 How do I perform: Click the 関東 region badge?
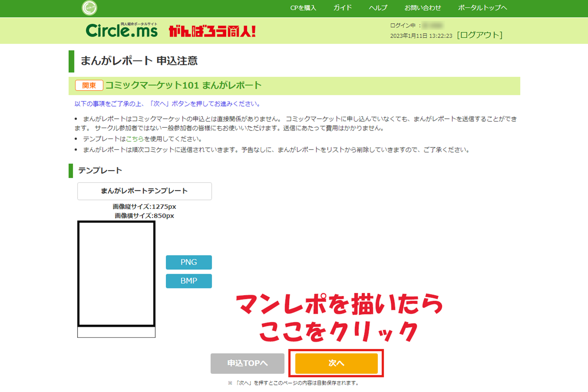[x=89, y=85]
